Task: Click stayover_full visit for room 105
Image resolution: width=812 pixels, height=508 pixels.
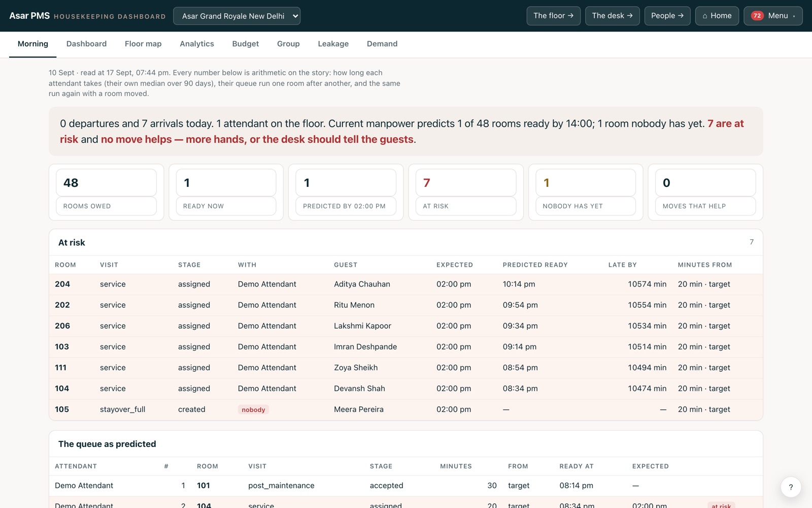Action: [122, 409]
